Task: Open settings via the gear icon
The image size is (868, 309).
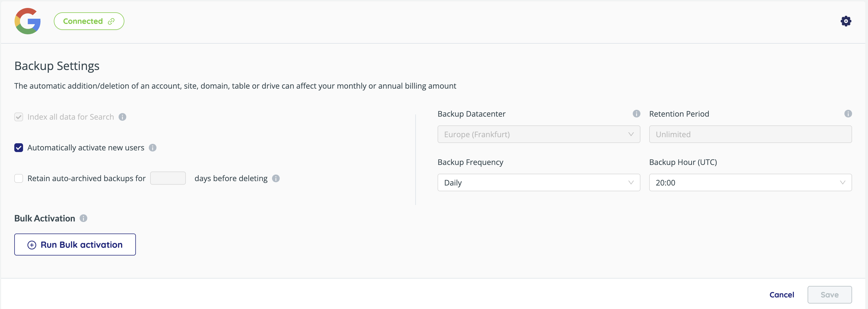Action: 846,21
